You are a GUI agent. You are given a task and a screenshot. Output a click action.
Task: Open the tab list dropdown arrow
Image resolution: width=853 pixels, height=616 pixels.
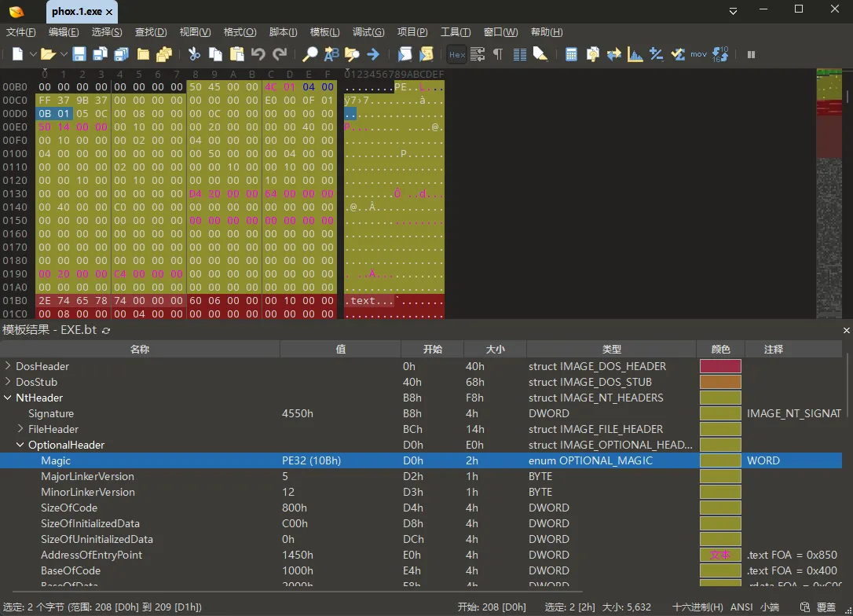click(x=733, y=12)
